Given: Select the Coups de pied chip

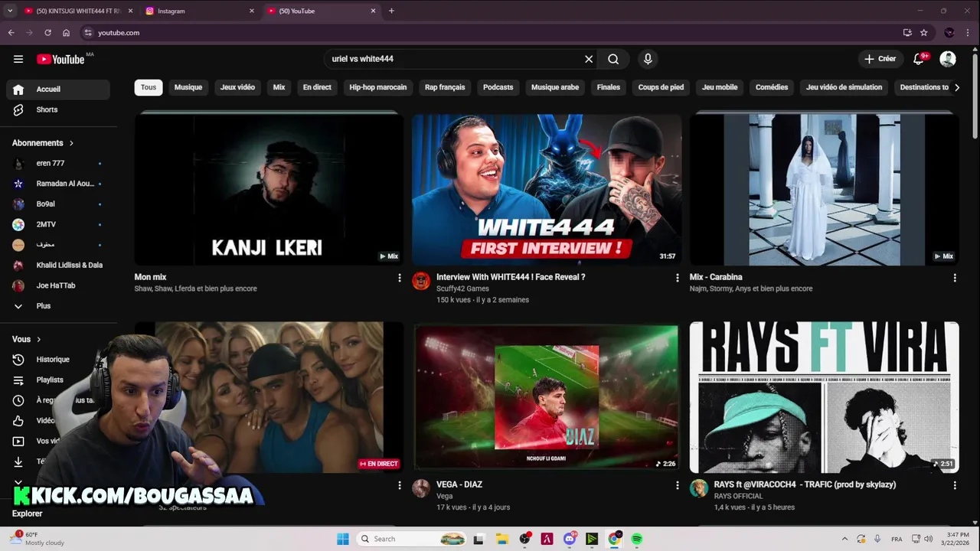Looking at the screenshot, I should click(661, 87).
